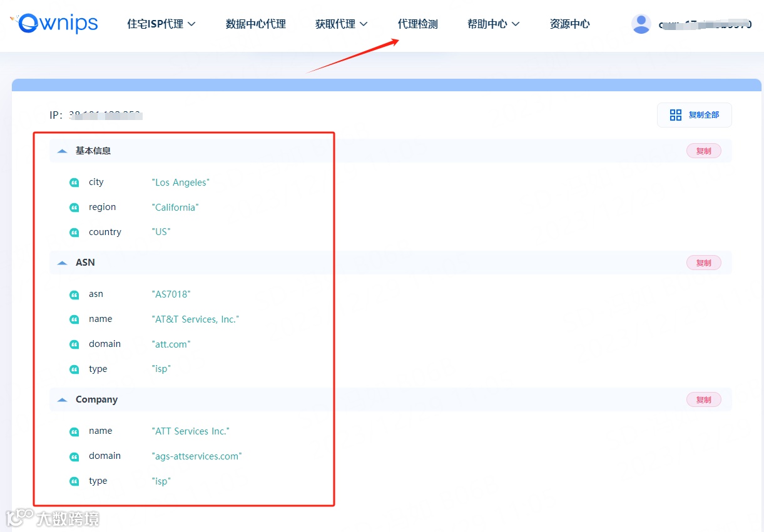Copy the 基本信息 section with 复制
Screen dimensions: 764x532
click(704, 151)
